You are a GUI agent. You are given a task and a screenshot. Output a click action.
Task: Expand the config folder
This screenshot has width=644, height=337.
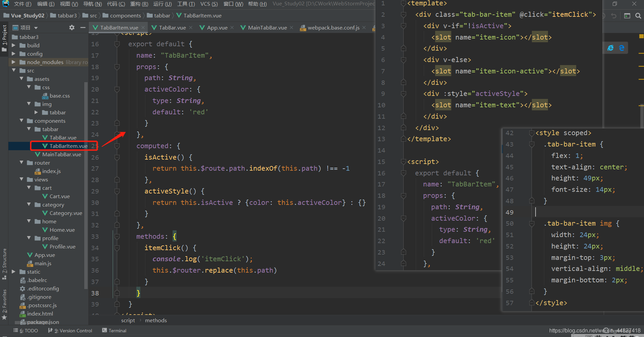coord(14,54)
